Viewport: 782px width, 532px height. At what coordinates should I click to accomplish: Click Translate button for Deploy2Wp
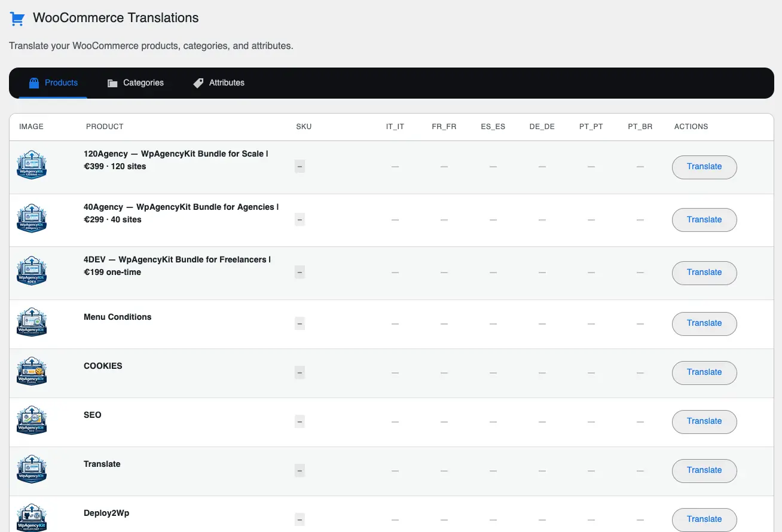pyautogui.click(x=704, y=519)
